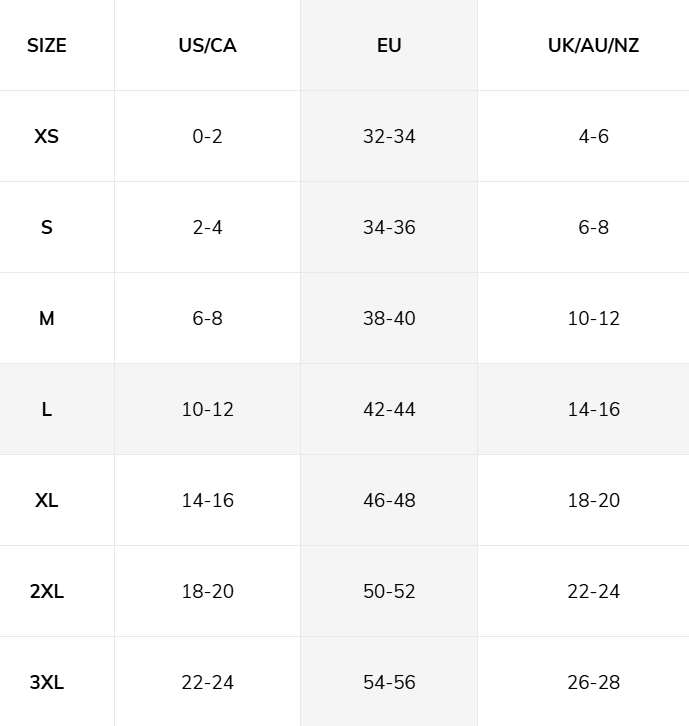This screenshot has height=726, width=689.
Task: Click the XL size row label
Action: coord(47,501)
